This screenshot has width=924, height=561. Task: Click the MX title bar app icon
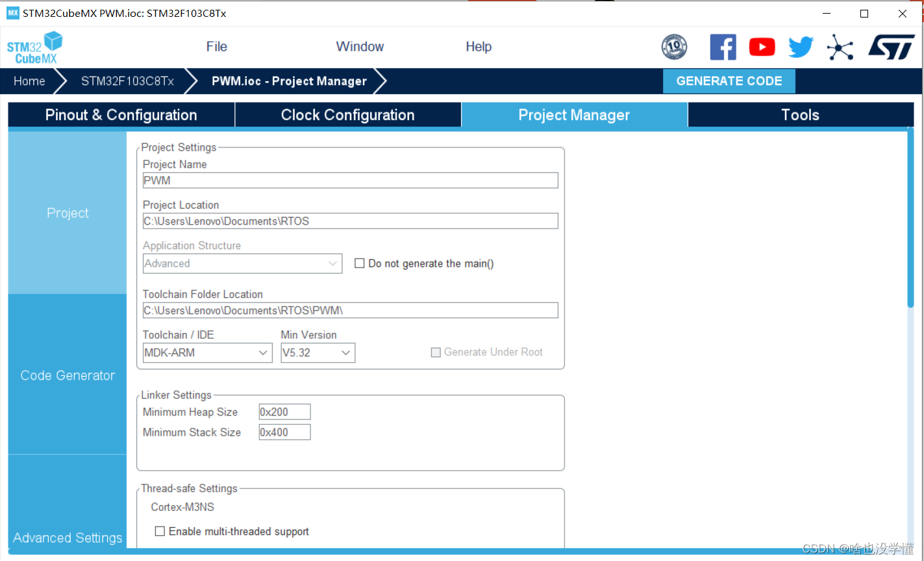(13, 13)
